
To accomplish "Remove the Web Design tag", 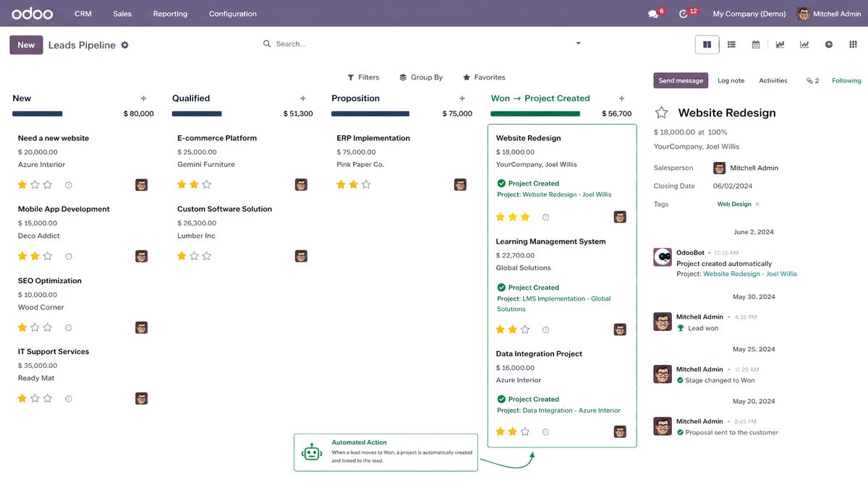I will tap(757, 205).
